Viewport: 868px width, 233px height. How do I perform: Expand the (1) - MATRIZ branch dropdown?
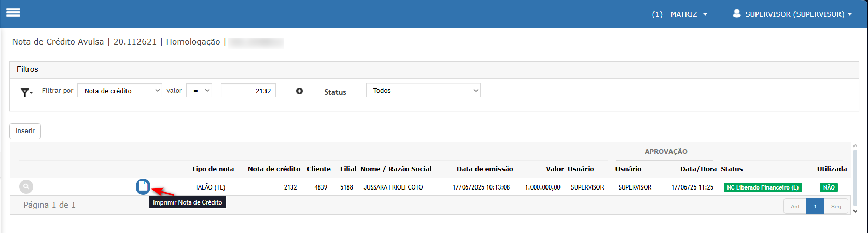[x=680, y=14]
